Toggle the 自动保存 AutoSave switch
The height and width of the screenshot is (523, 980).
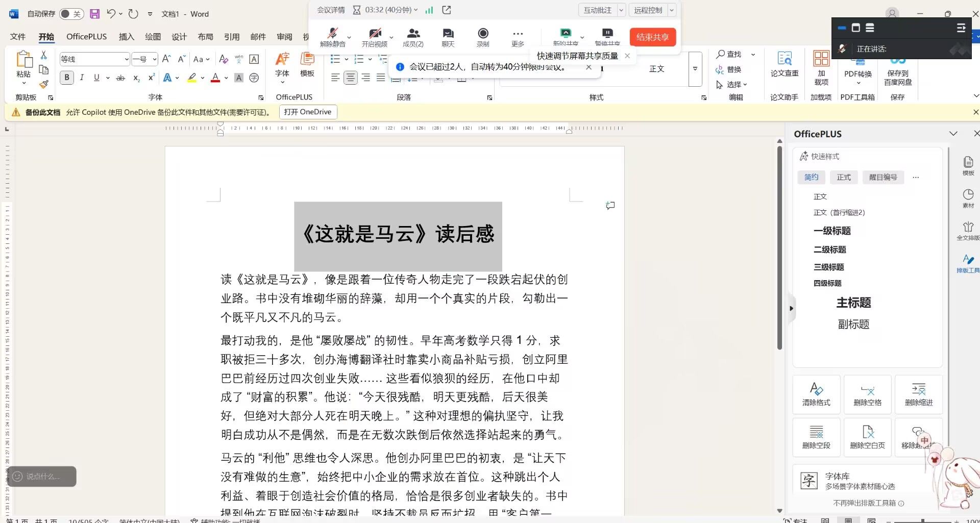(x=71, y=14)
